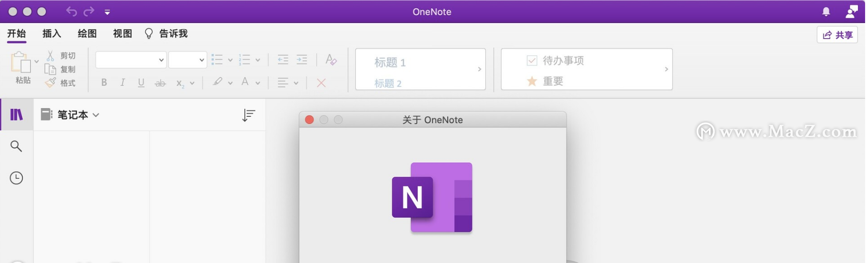Click the 剪切 cut button

click(61, 56)
